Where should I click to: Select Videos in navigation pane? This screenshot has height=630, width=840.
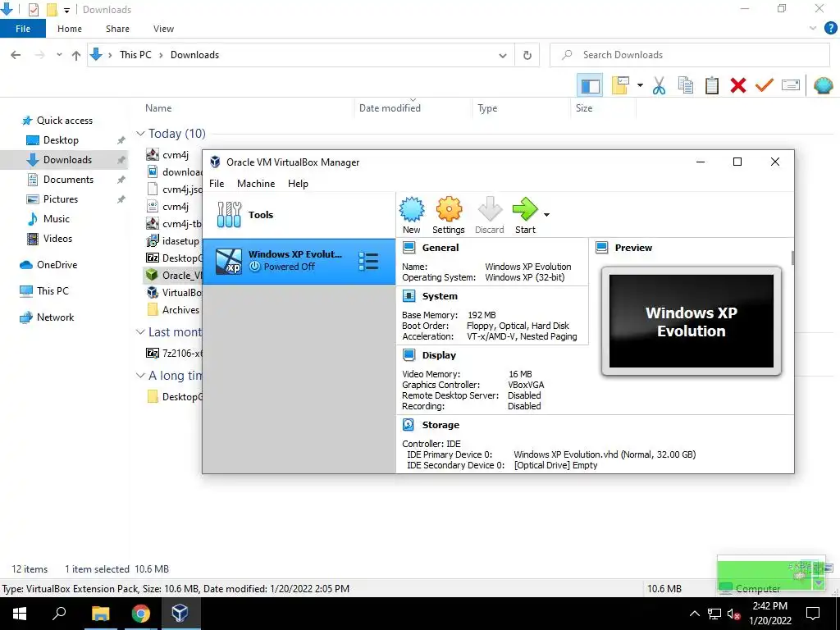pos(57,239)
